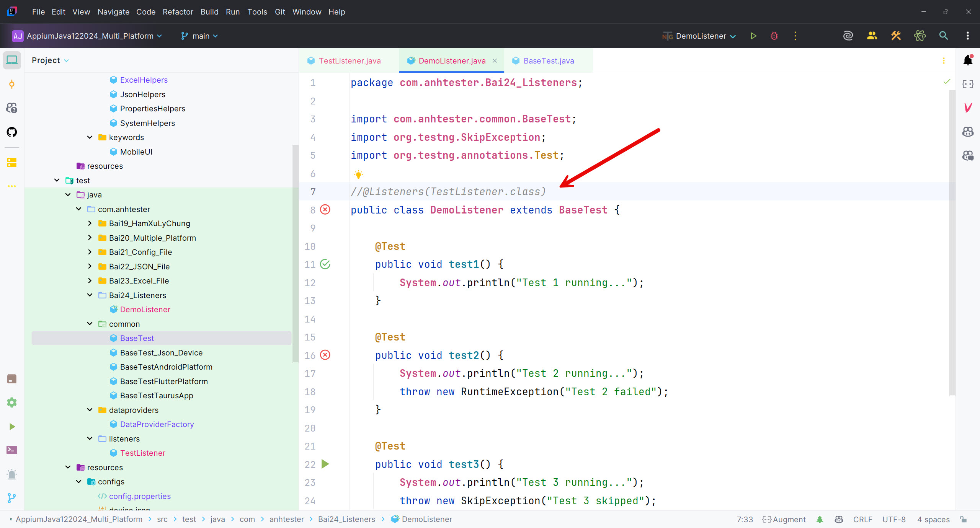Open the Run tool window

[x=12, y=426]
